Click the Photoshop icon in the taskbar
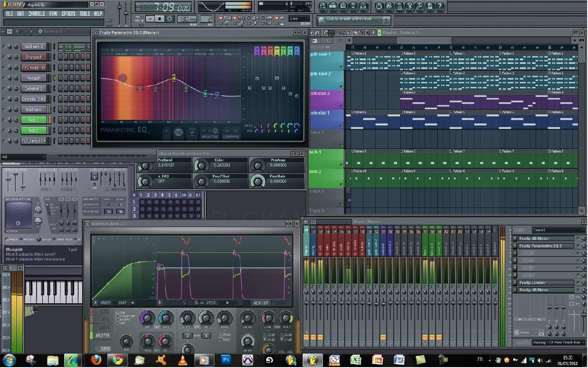The width and height of the screenshot is (588, 368). 226,360
